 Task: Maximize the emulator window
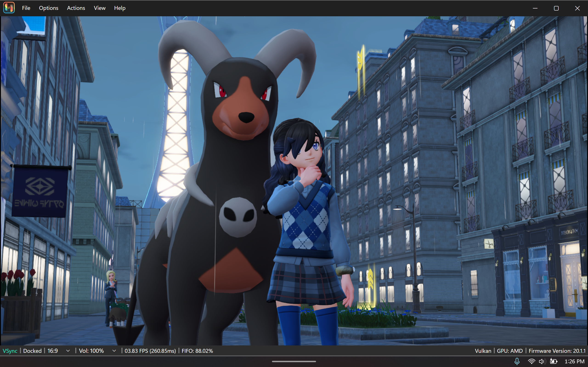tap(556, 8)
